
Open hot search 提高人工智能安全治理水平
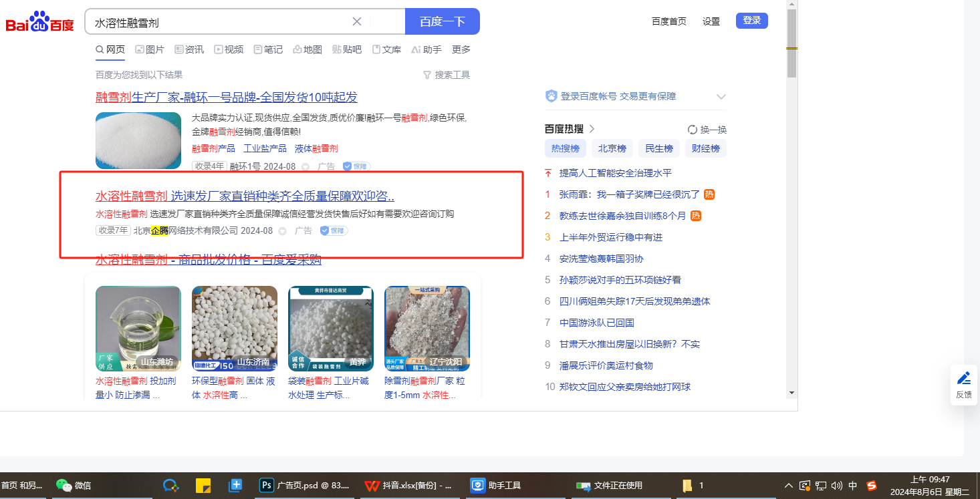click(616, 173)
